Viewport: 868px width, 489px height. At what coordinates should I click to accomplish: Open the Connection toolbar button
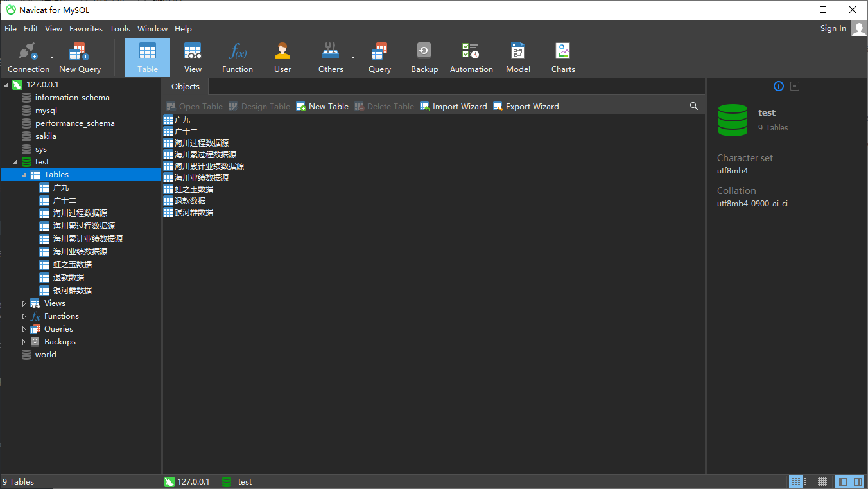point(28,58)
